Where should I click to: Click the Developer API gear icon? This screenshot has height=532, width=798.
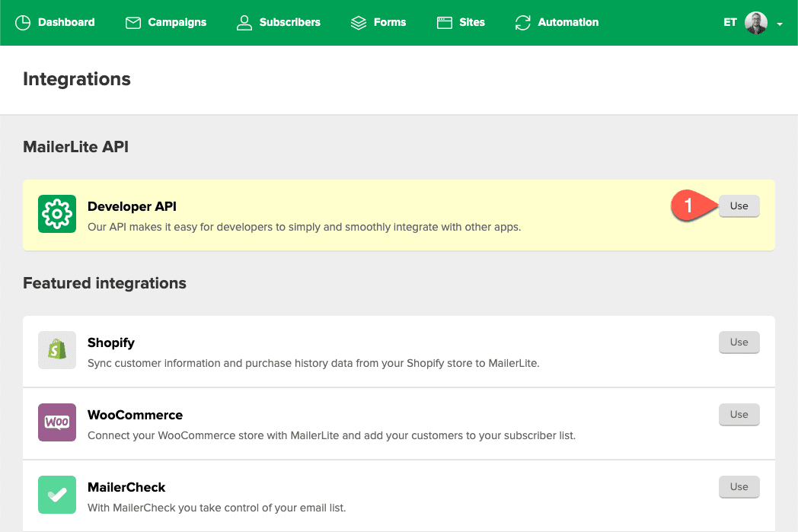[x=56, y=215]
